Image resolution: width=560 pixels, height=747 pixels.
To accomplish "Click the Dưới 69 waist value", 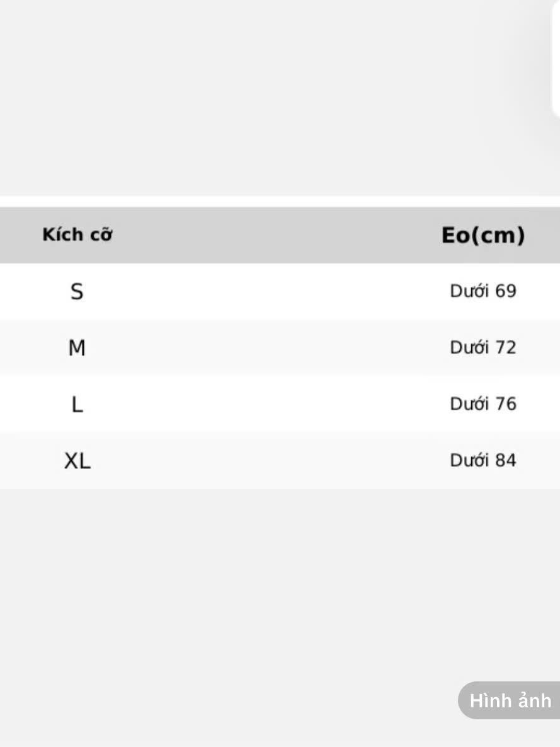I will pos(483,291).
